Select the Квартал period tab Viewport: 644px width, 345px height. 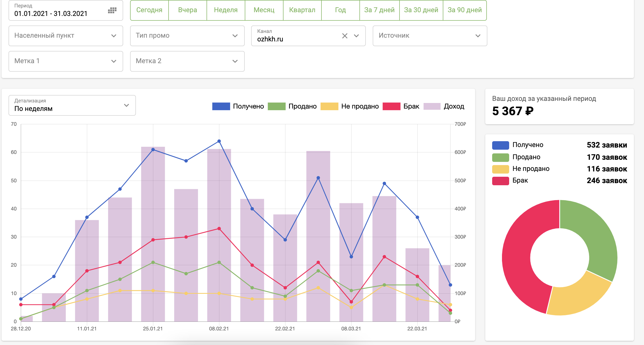tap(302, 10)
